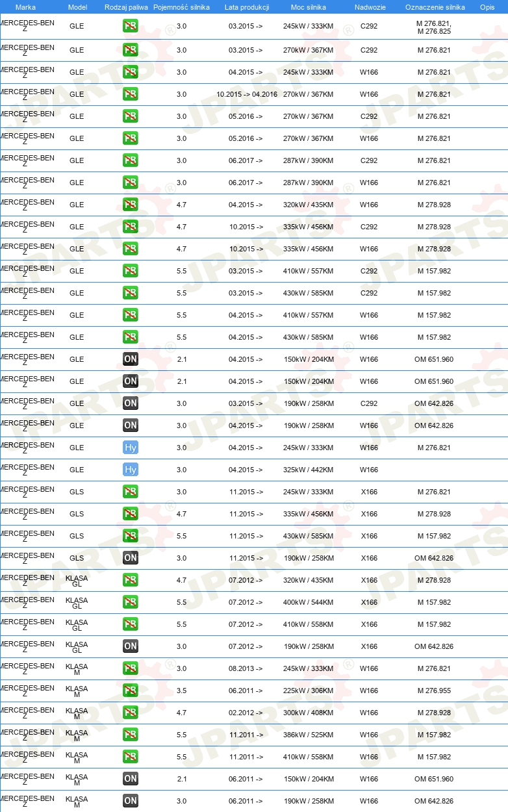The width and height of the screenshot is (508, 812).
Task: Select engine code M 276.955
Action: coord(434,691)
